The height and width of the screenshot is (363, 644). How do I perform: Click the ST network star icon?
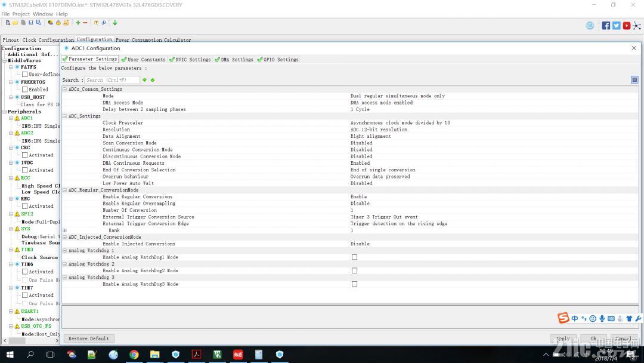tap(637, 26)
